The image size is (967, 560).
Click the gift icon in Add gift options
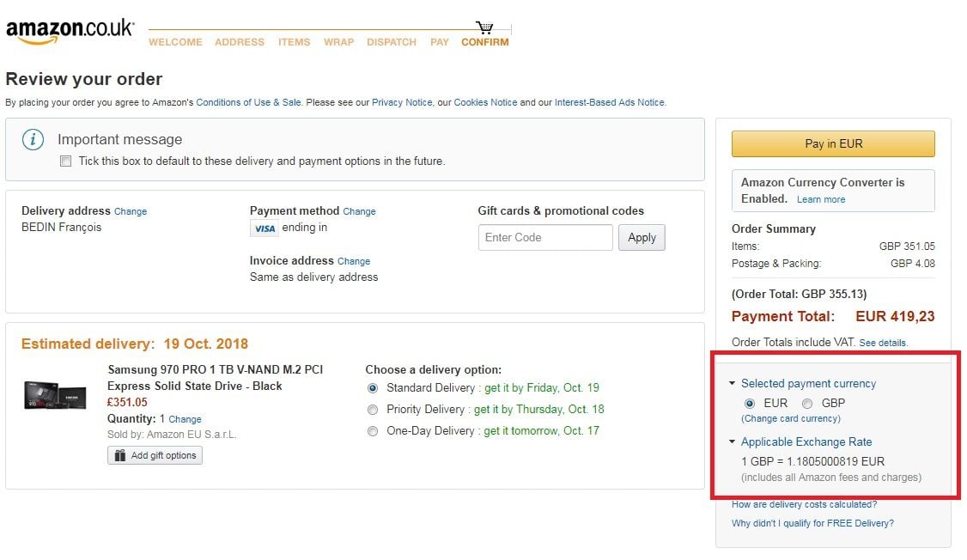(x=119, y=455)
